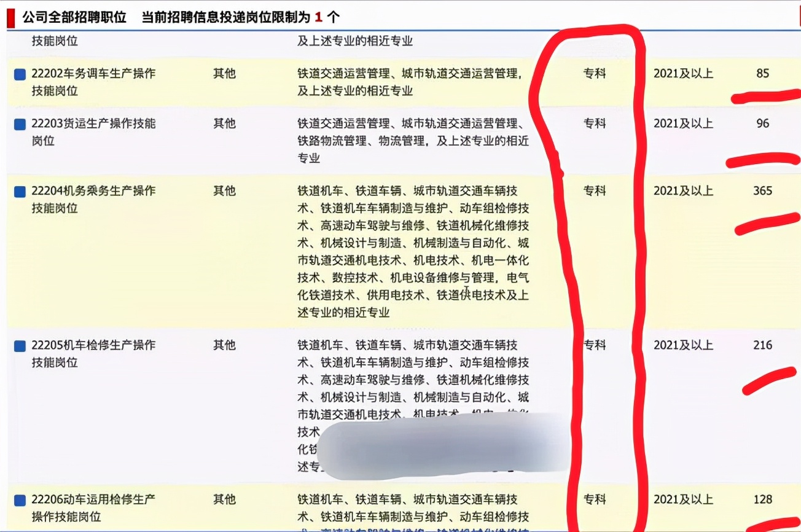Click 2021及以上 in the 22202 row

[683, 73]
